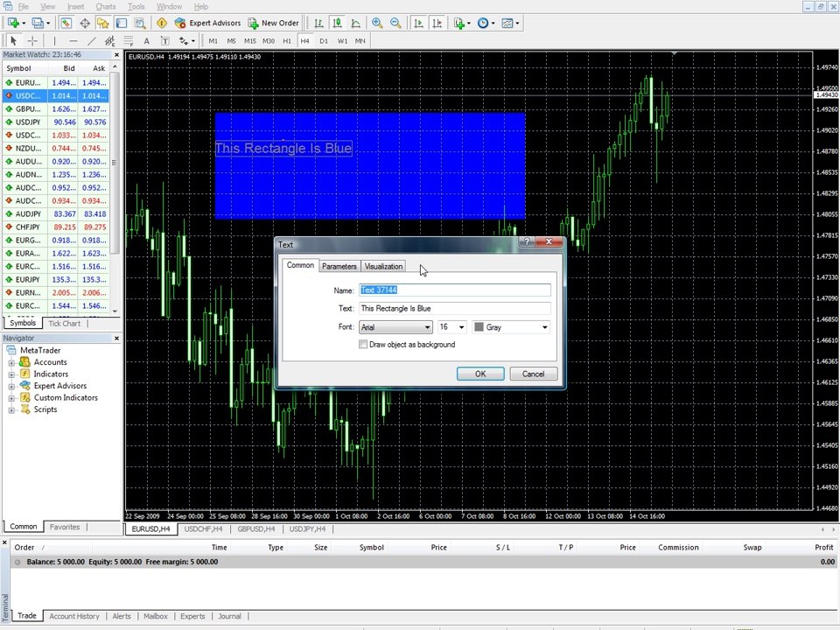The image size is (840, 630).
Task: Click Cancel in the Text dialog
Action: point(533,374)
